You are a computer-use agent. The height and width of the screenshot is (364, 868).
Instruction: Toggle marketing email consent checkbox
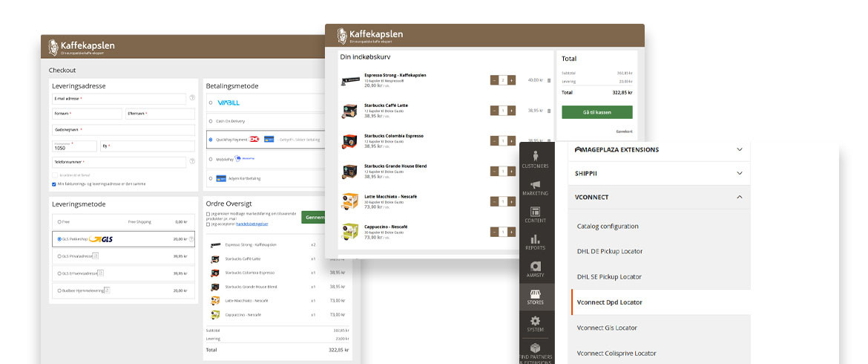click(x=208, y=213)
